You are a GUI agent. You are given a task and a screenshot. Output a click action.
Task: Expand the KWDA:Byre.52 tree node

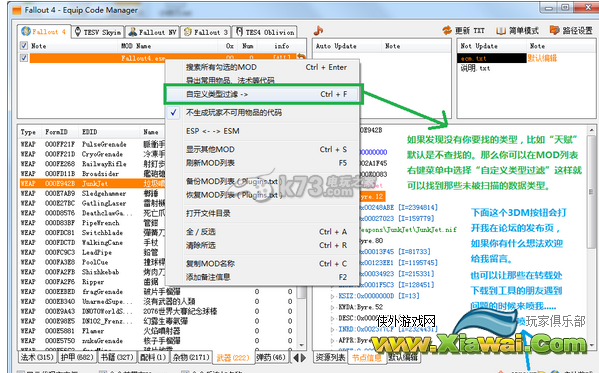pos(333,307)
